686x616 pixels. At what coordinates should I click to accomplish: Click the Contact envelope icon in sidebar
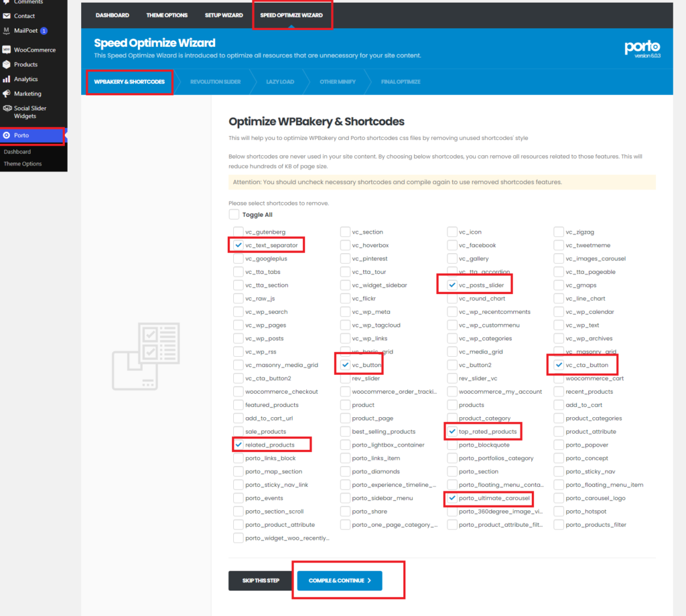[7, 16]
